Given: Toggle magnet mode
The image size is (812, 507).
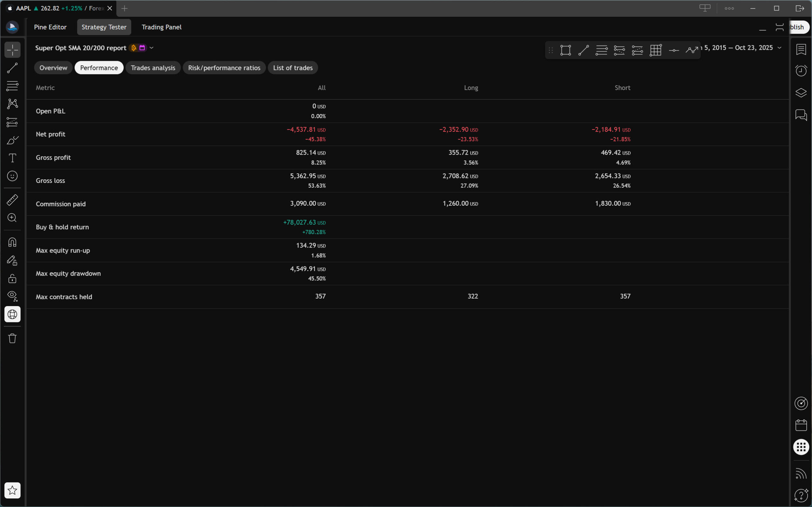Looking at the screenshot, I should pyautogui.click(x=12, y=242).
